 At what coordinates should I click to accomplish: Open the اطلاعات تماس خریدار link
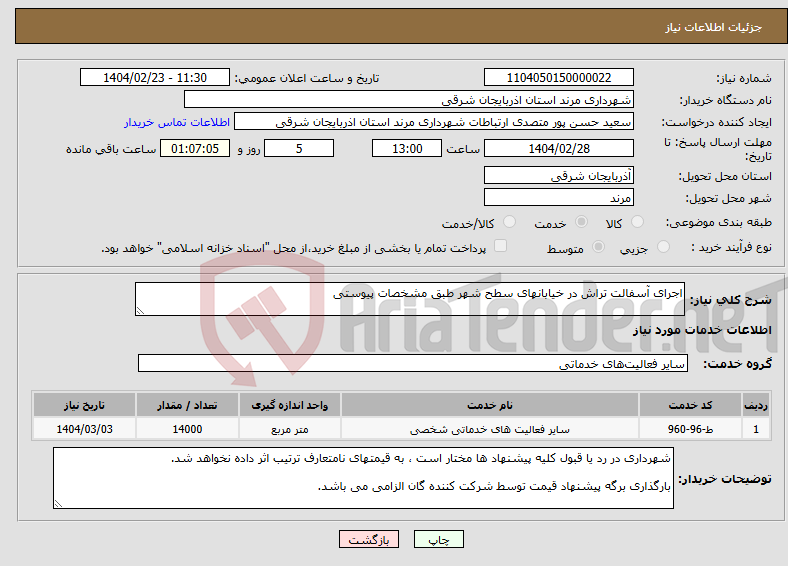[x=177, y=122]
